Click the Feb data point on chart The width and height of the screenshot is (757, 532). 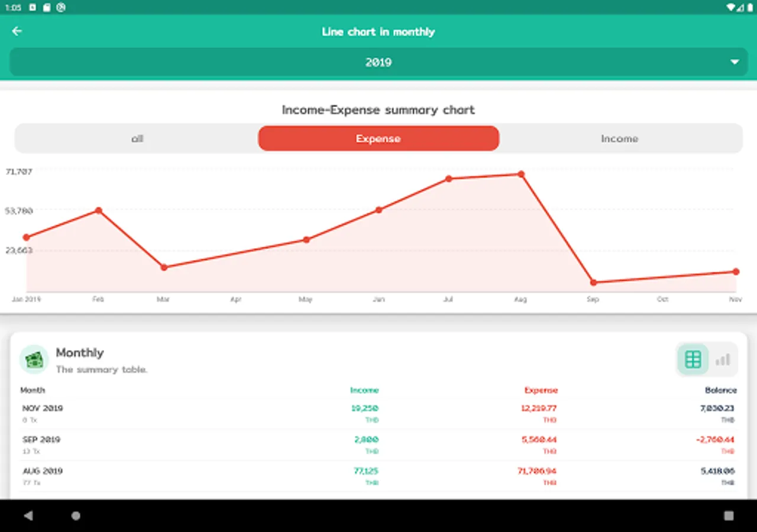click(x=99, y=210)
